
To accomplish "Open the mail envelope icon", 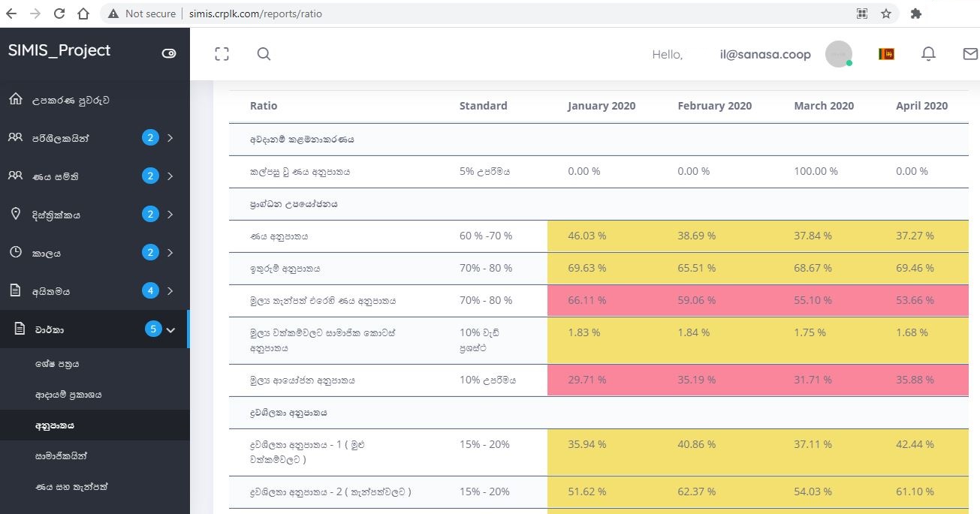I will click(969, 54).
